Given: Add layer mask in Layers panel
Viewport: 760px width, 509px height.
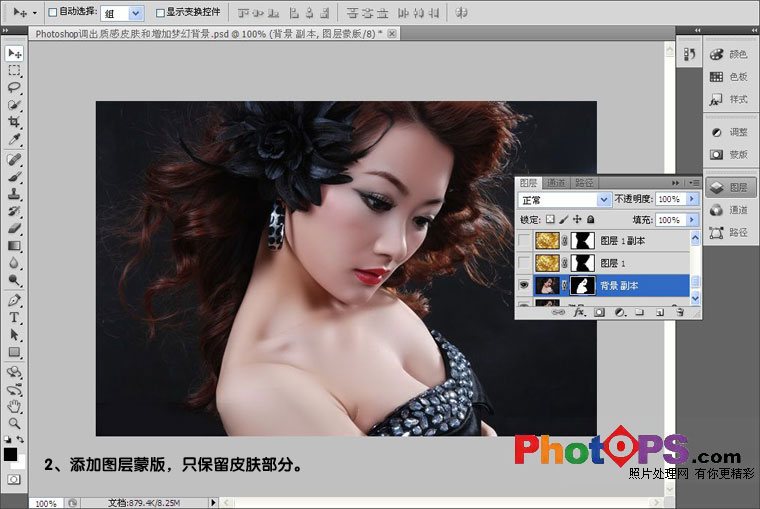Looking at the screenshot, I should point(600,313).
